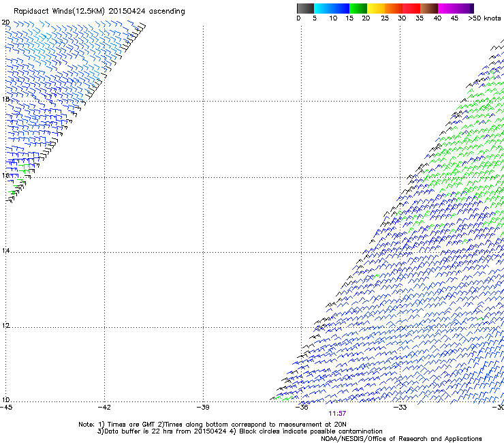Click the latitude '12' axis label
Screen dimensions: 504x443
click(x=5, y=326)
